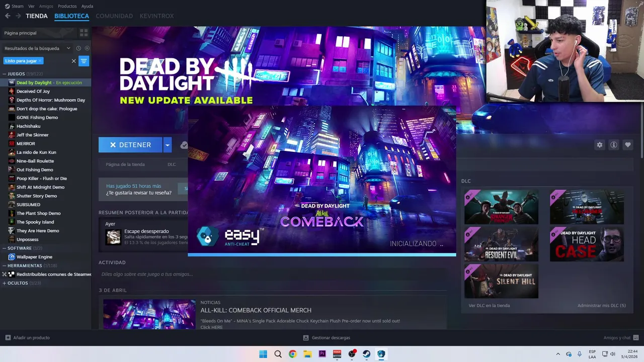644x362 pixels.
Task: Open the Productos menu
Action: [67, 6]
